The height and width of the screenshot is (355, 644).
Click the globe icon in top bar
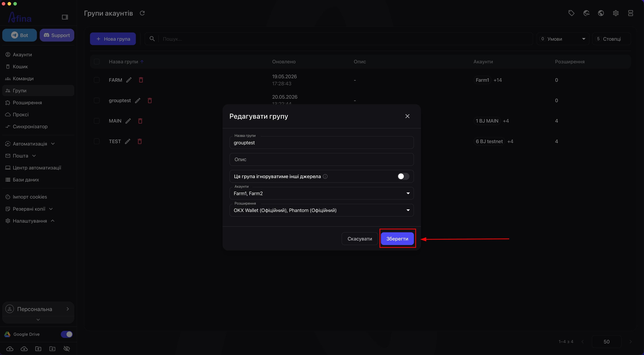pos(601,13)
